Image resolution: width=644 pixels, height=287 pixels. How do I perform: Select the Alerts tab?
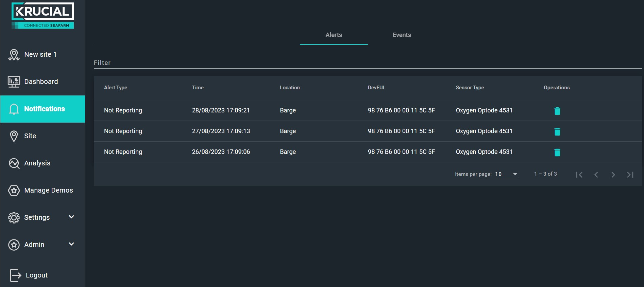click(334, 35)
